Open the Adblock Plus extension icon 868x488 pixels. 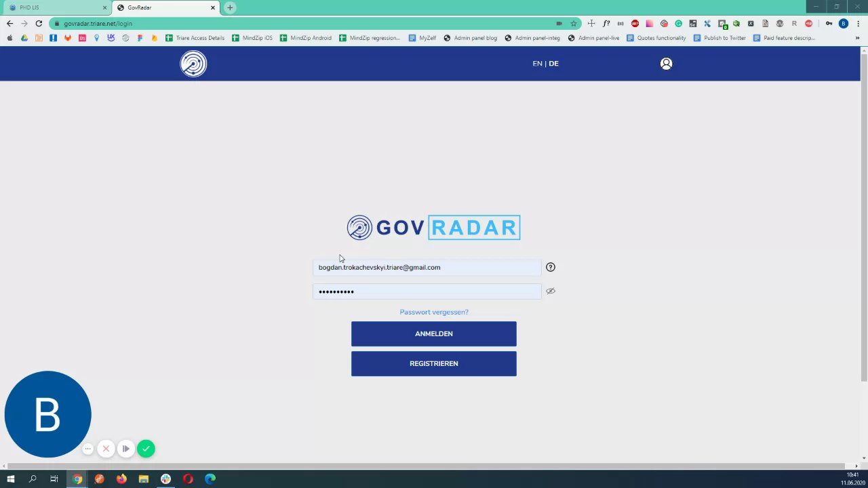coord(635,24)
